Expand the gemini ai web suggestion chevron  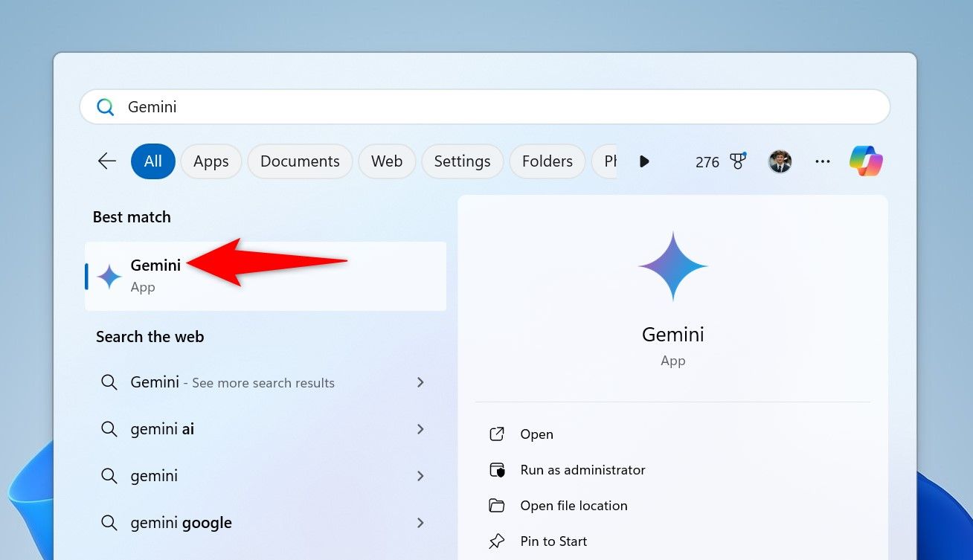(421, 429)
